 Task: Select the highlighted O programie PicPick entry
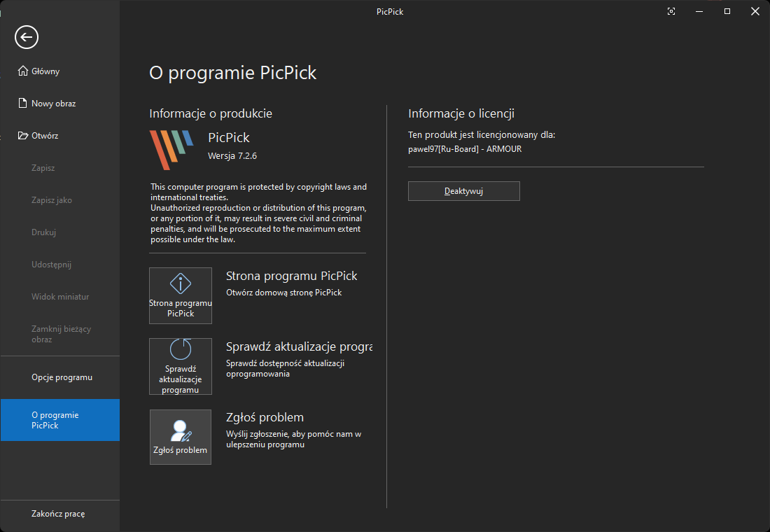coord(60,420)
